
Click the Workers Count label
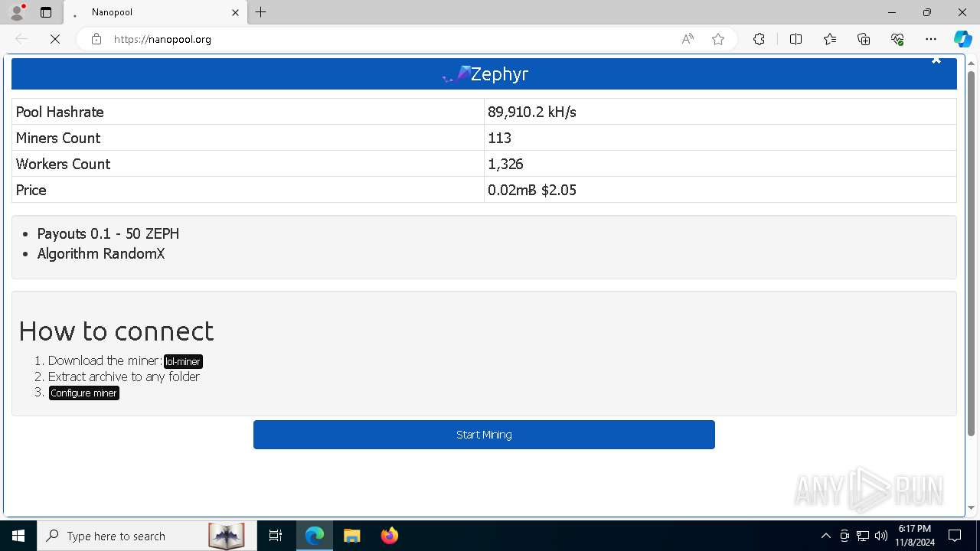click(63, 164)
